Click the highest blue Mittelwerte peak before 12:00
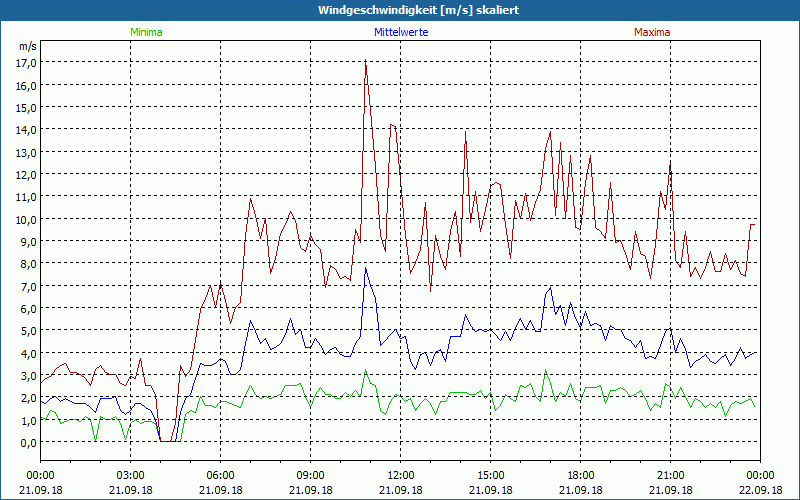This screenshot has height=500, width=800. tap(366, 268)
